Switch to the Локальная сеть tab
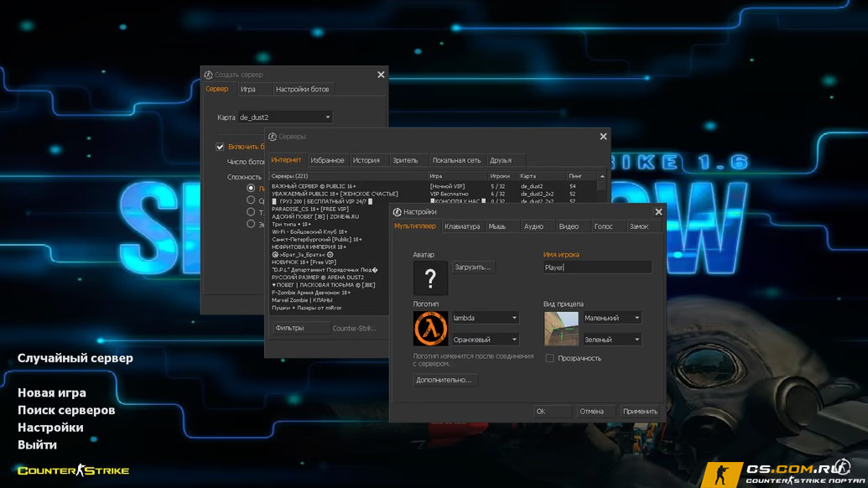Screen dimensions: 868x488 click(x=457, y=160)
